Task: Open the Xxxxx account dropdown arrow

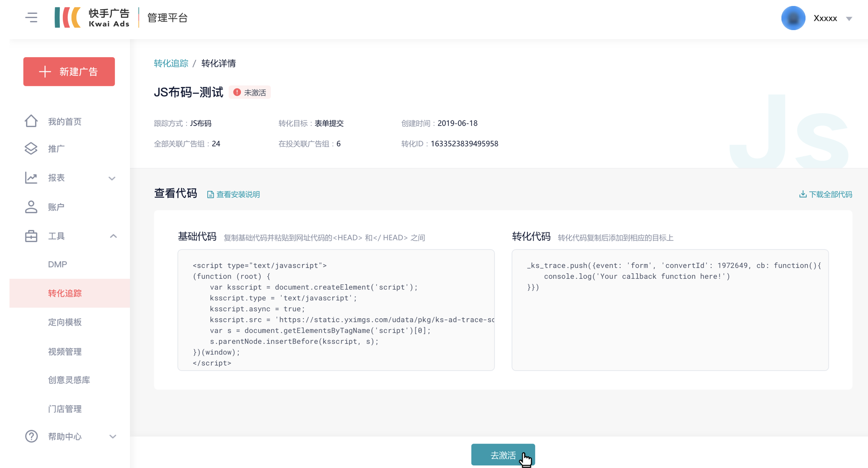Action: pos(849,18)
